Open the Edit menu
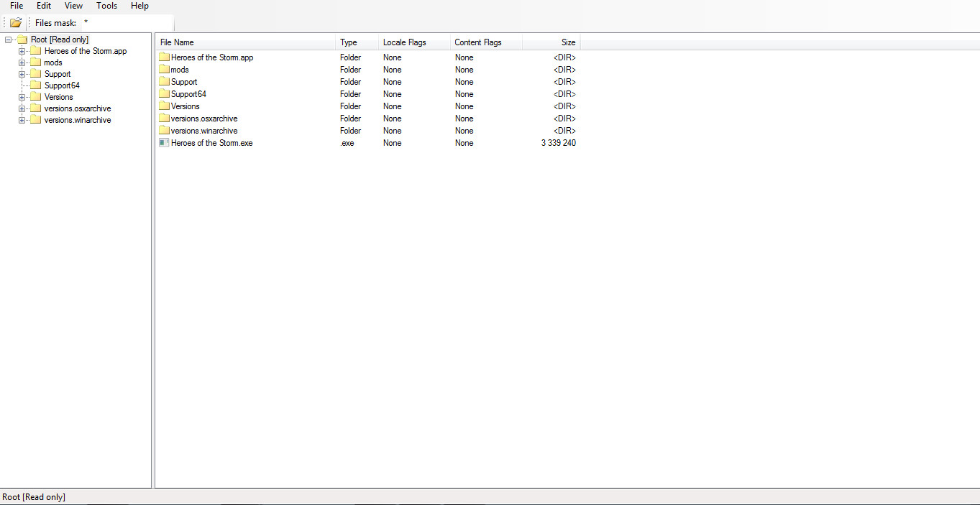 click(44, 6)
